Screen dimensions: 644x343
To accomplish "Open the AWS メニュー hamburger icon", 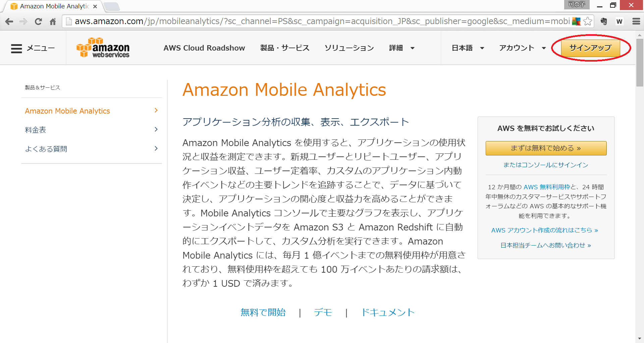I will [x=16, y=49].
